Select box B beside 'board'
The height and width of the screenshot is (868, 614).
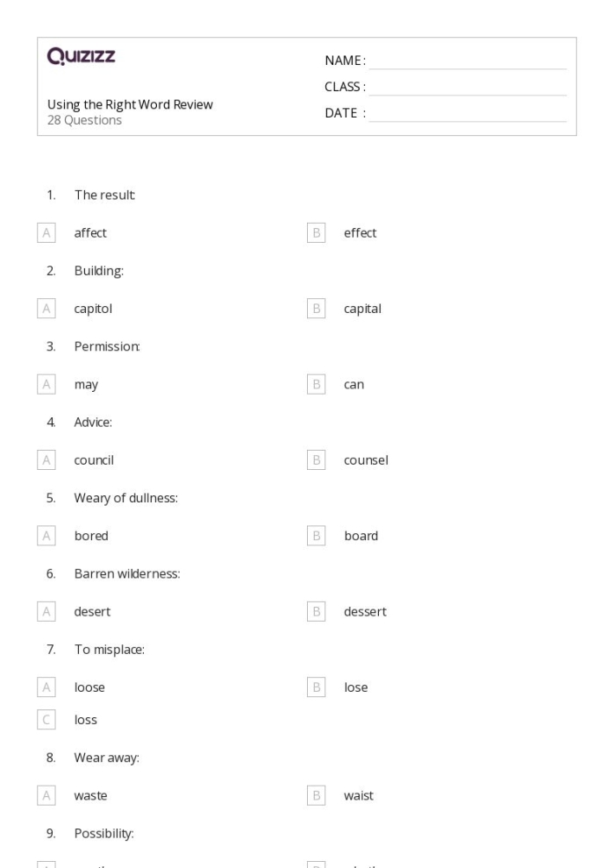[x=316, y=536]
